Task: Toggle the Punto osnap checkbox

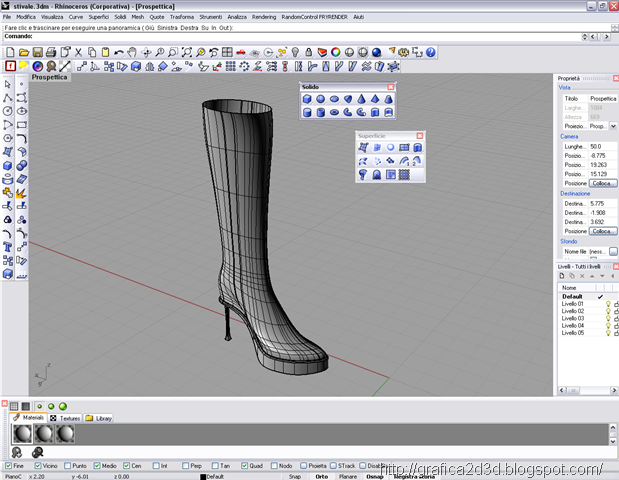Action: [67, 466]
